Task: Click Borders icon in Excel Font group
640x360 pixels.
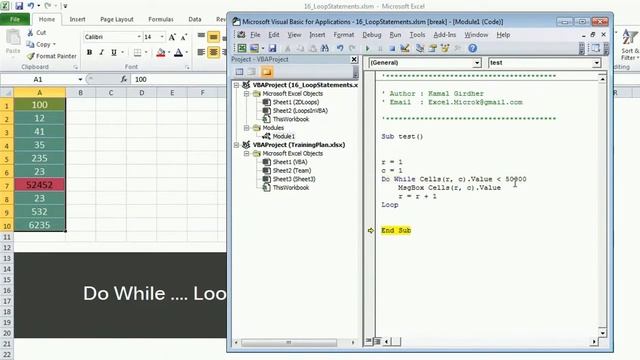Action: [138, 53]
